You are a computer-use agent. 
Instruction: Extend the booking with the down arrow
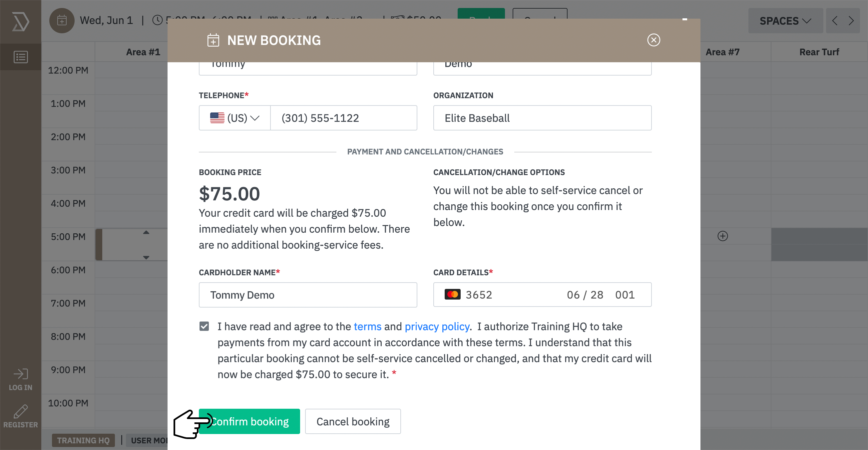pos(146,257)
